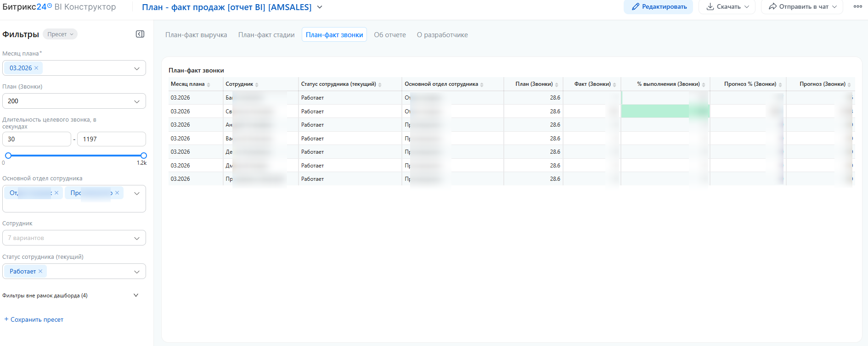Remove the 03.2026 month tag
Image resolution: width=868 pixels, height=346 pixels.
36,68
